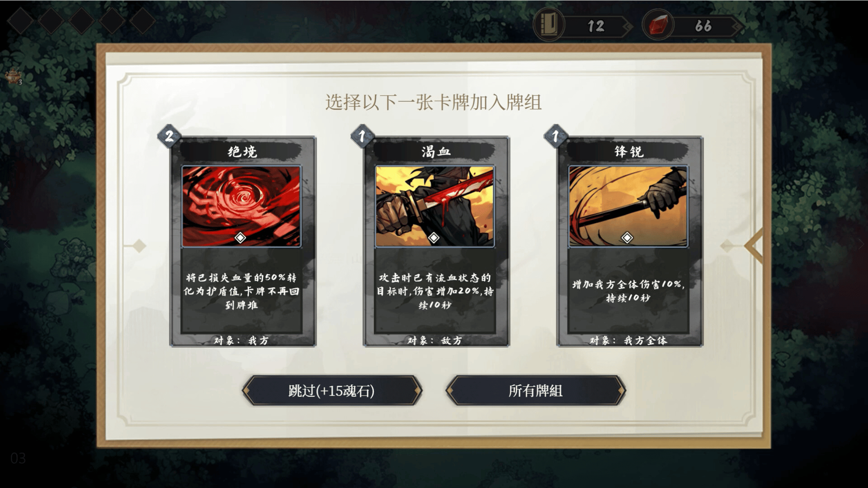Click diamond marker on 渴血 card art

pos(434,238)
